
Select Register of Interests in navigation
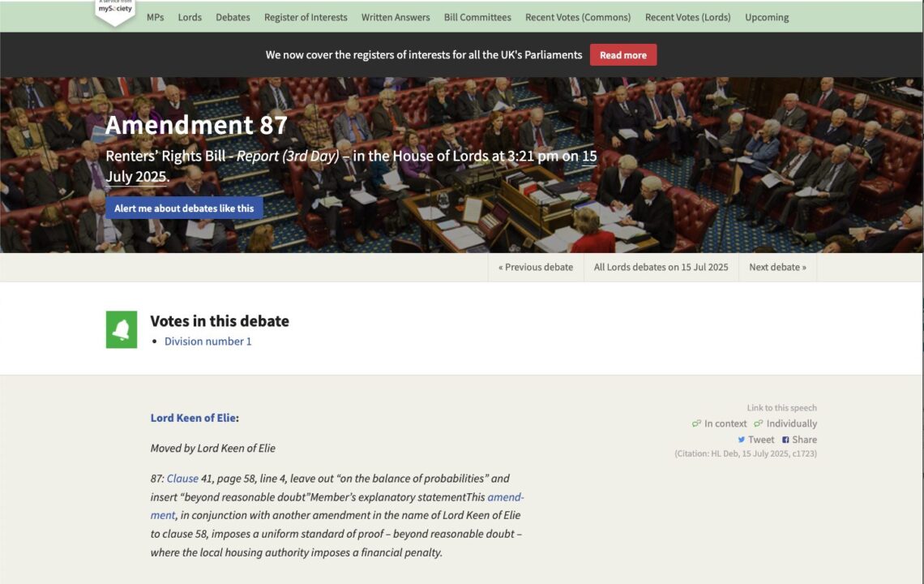pyautogui.click(x=306, y=17)
